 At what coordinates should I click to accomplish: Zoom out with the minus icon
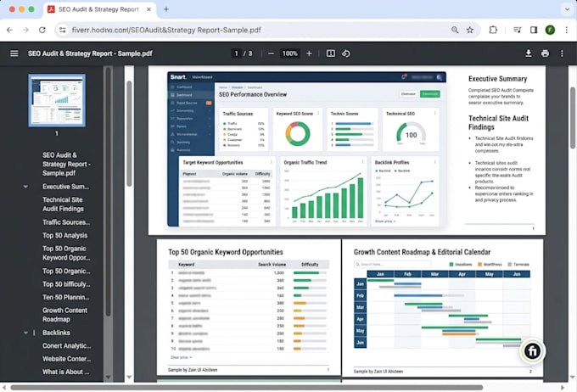click(271, 53)
